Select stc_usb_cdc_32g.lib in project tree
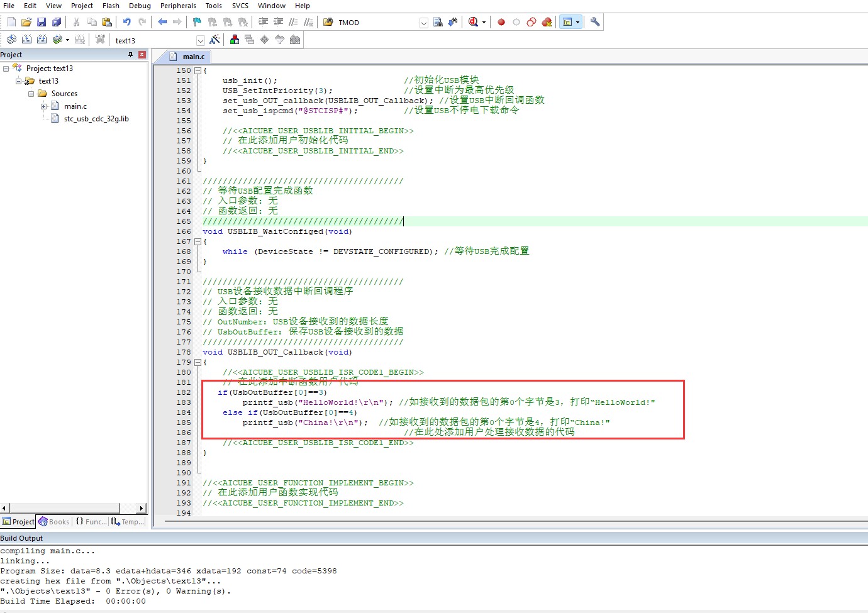868x613 pixels. [96, 119]
